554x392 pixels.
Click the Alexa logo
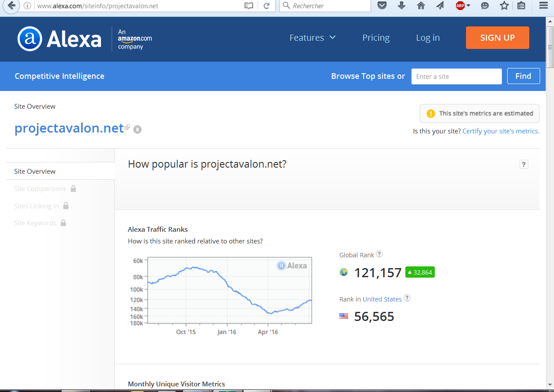59,39
